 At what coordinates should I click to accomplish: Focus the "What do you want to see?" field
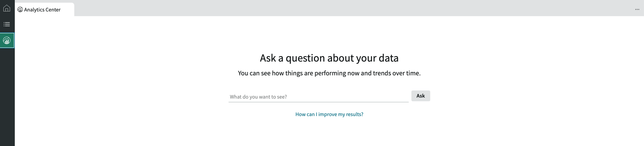(318, 97)
